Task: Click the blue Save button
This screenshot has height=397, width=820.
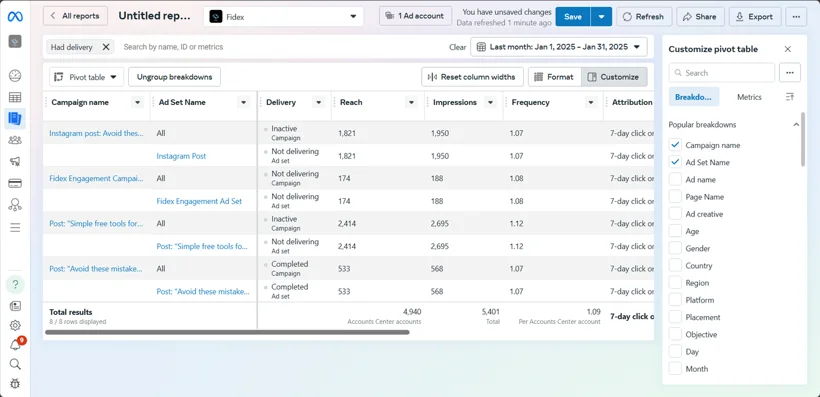Action: coord(573,17)
